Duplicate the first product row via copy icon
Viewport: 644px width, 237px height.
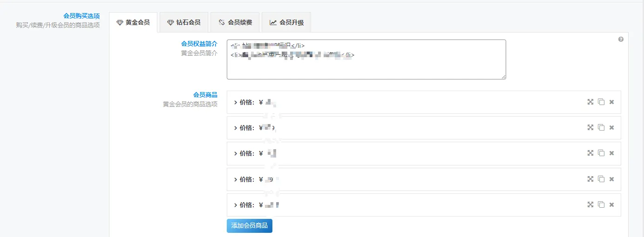(x=601, y=102)
